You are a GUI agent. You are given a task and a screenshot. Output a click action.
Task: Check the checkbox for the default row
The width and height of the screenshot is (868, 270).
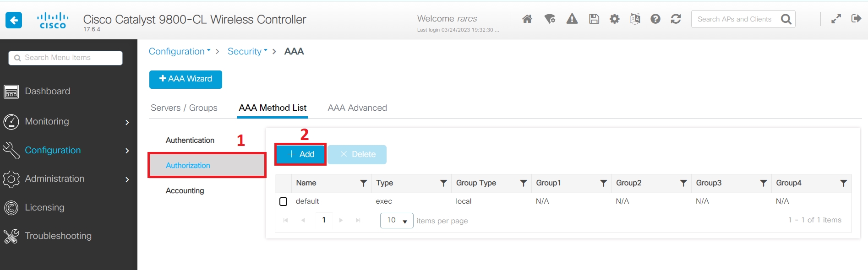point(284,201)
